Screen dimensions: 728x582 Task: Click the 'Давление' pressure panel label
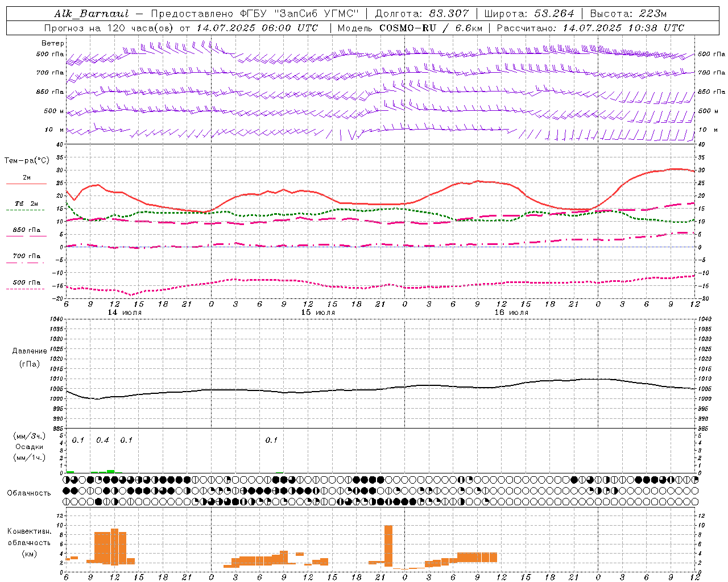(x=30, y=351)
